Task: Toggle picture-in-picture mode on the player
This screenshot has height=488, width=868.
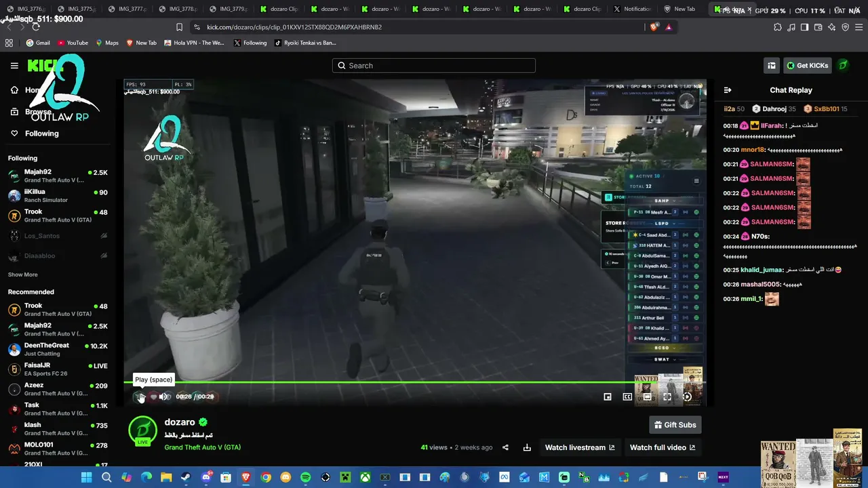Action: (x=608, y=396)
